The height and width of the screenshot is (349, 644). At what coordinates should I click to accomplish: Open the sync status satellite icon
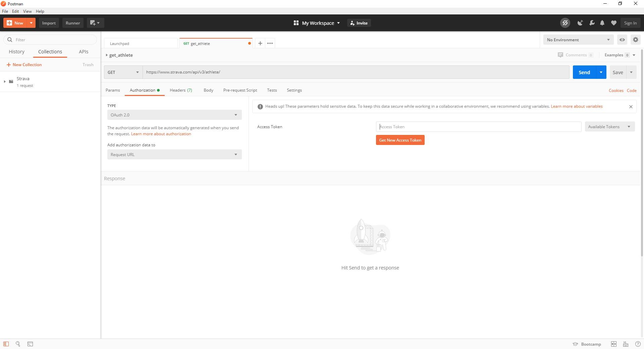[565, 23]
